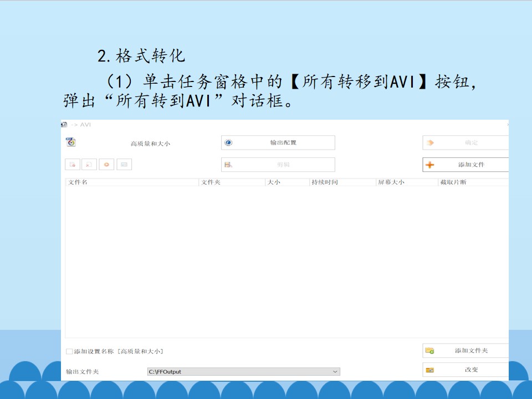The image size is (532, 399).
Task: Click the media info icon button
Action: pos(124,165)
